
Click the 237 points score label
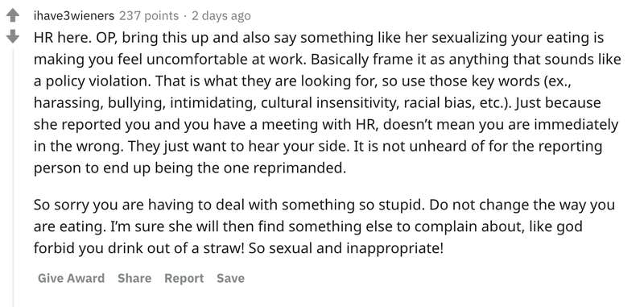pyautogui.click(x=149, y=16)
